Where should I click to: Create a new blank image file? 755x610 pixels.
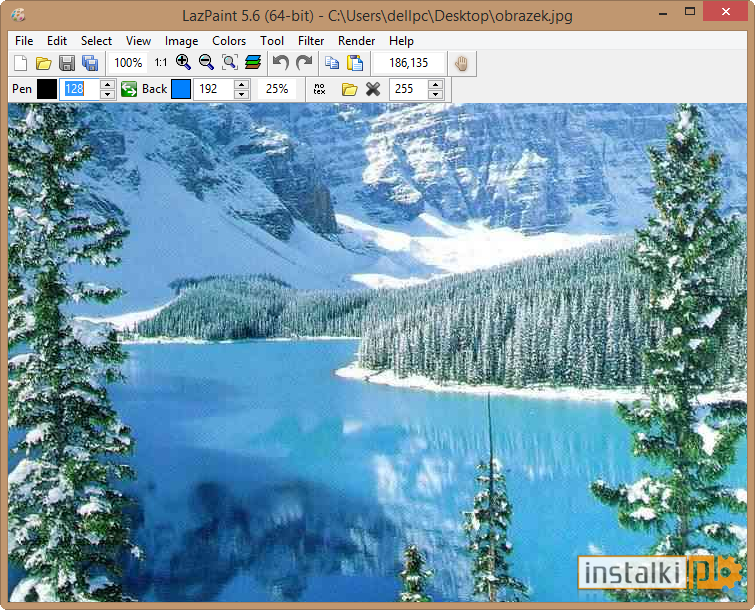pos(20,63)
